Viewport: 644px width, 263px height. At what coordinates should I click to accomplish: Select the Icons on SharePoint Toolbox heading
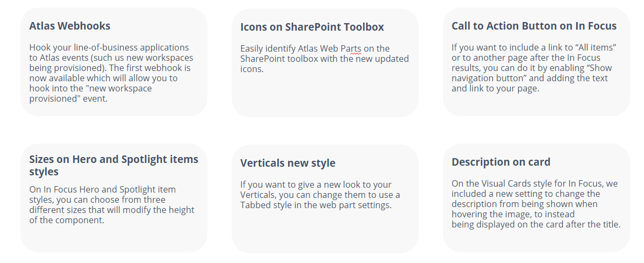(312, 27)
